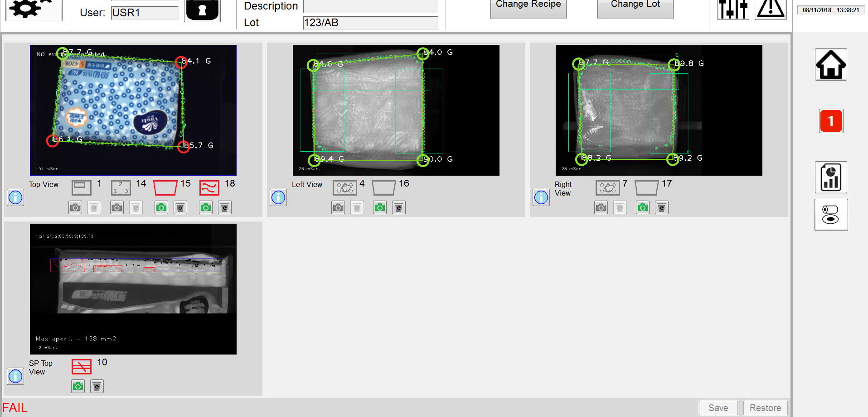
Task: Click trash icon under Top View tool 18
Action: [225, 207]
